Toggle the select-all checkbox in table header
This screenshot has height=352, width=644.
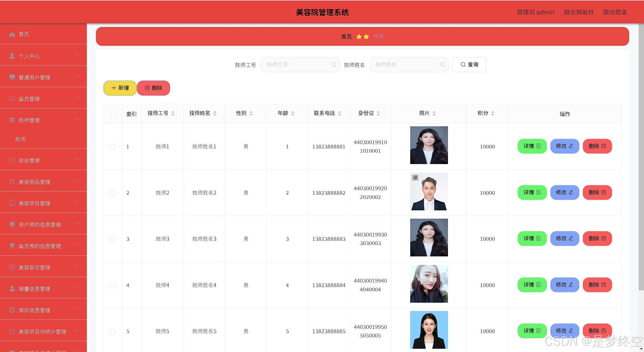pyautogui.click(x=113, y=114)
